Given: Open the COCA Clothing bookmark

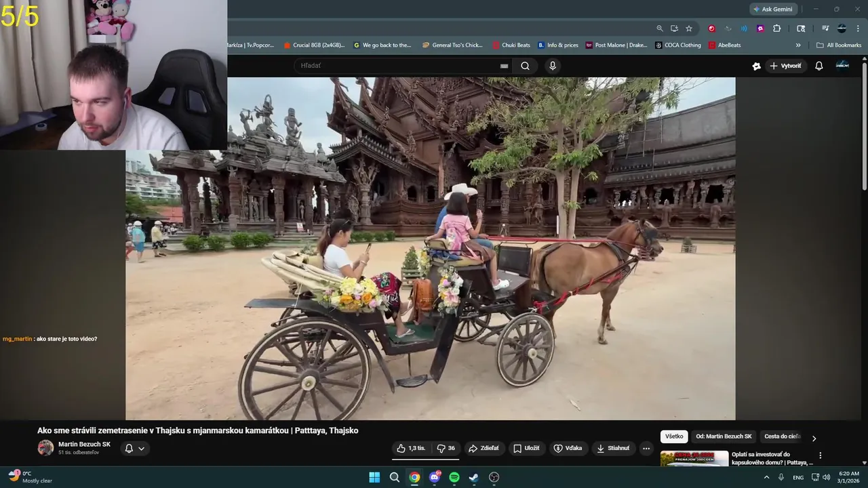Looking at the screenshot, I should point(678,45).
